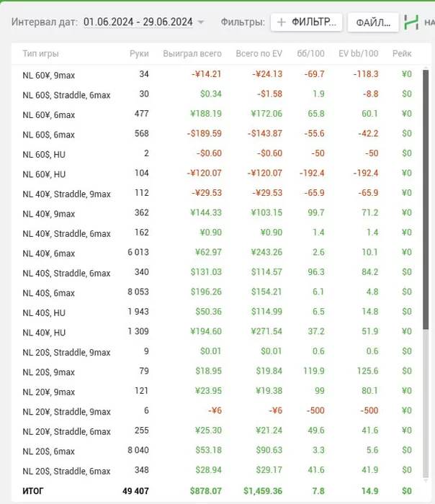The height and width of the screenshot is (504, 435).
Task: Select the NL 40¥, HU row
Action: (x=217, y=332)
